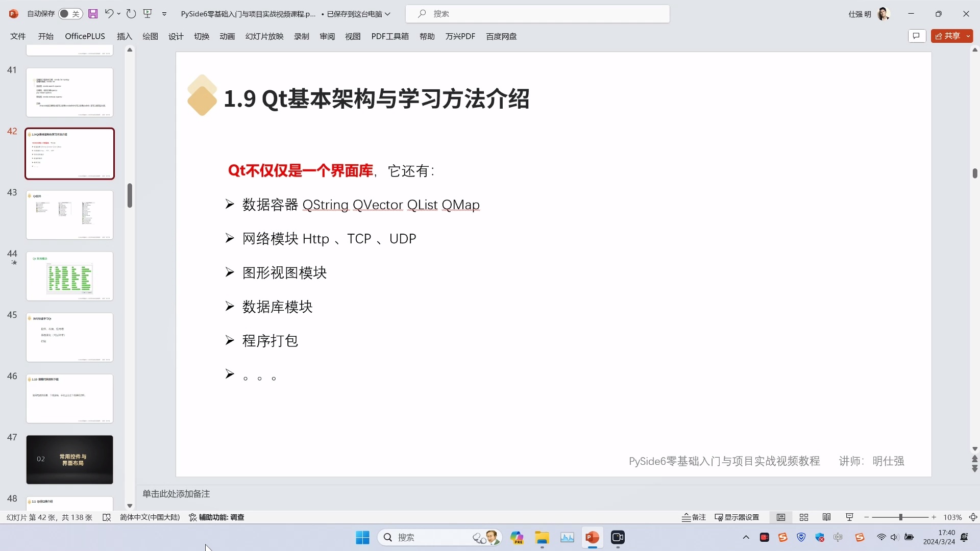
Task: Show the notes pane via 备注
Action: click(x=693, y=517)
